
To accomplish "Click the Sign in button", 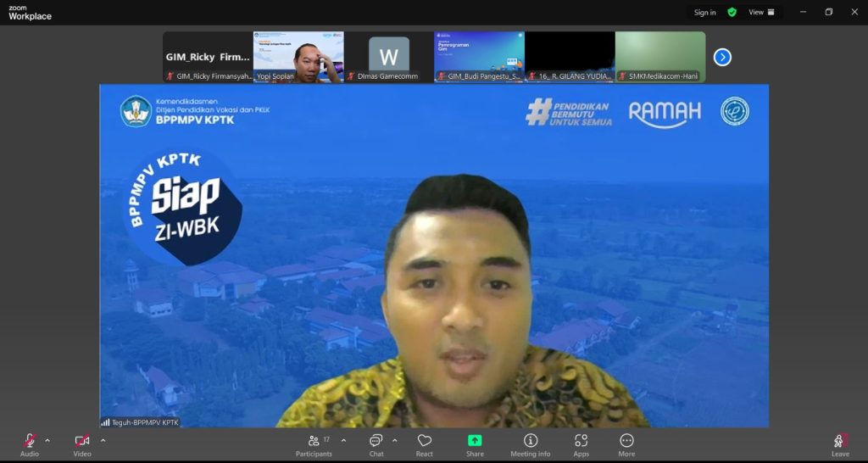I will [x=704, y=13].
